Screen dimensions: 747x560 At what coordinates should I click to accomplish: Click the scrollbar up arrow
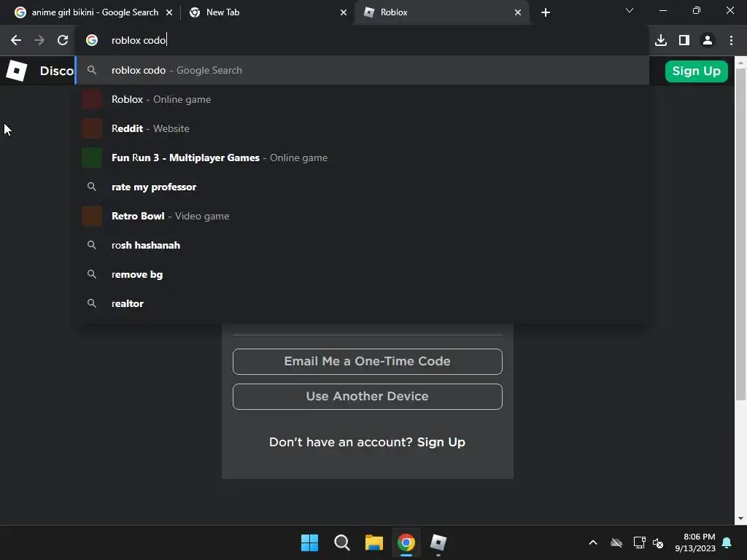tap(740, 62)
